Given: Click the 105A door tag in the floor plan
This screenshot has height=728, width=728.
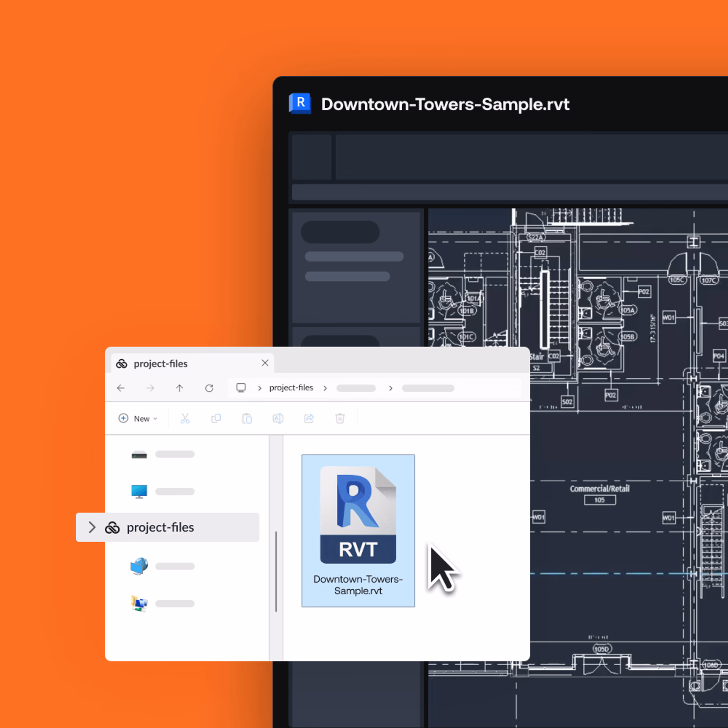Looking at the screenshot, I should 628,310.
